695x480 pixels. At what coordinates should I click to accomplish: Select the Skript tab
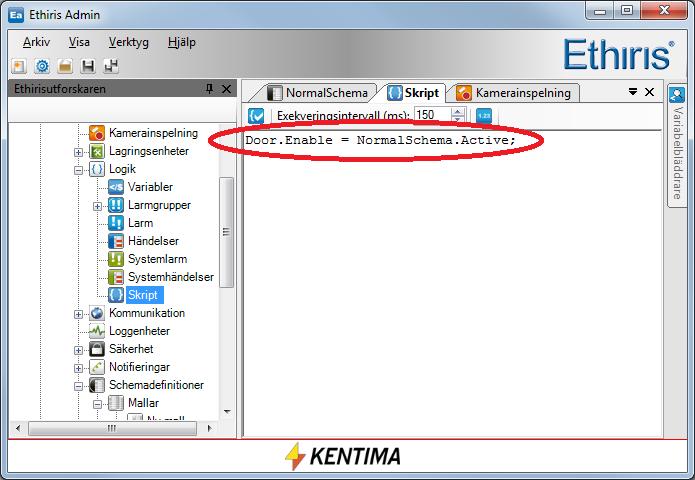click(413, 93)
